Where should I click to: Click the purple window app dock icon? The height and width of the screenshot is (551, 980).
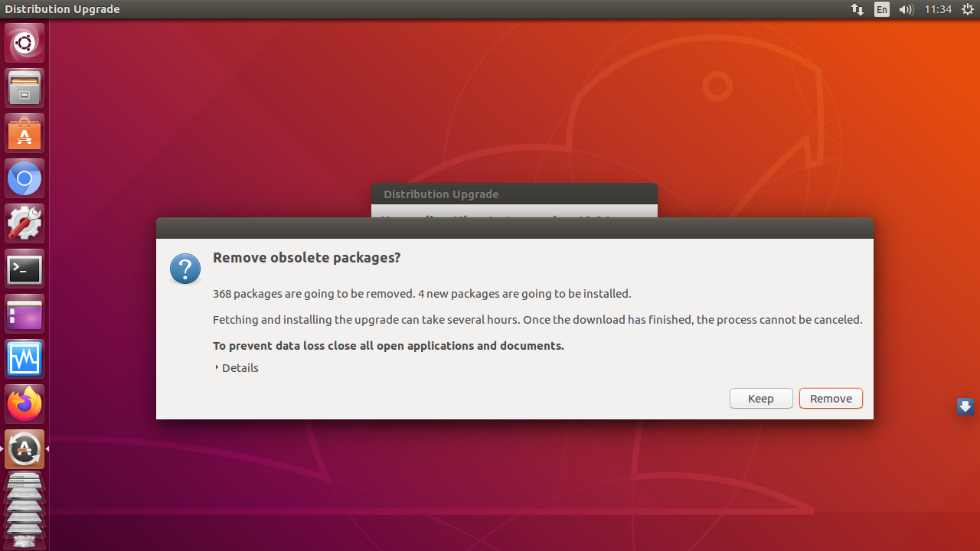(x=24, y=315)
